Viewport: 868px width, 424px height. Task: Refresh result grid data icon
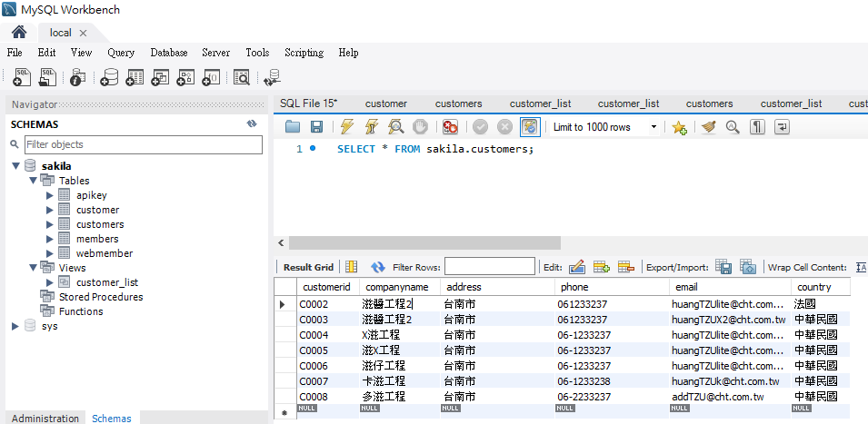pyautogui.click(x=378, y=267)
